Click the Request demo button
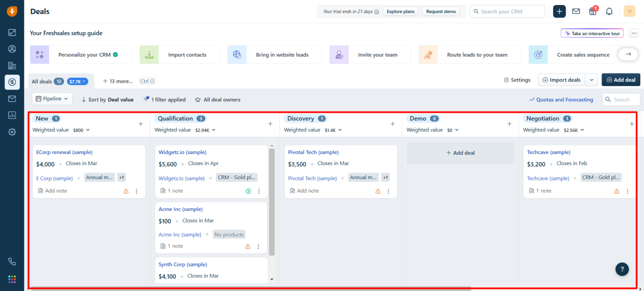Screen dimensions: 644x291 [441, 11]
